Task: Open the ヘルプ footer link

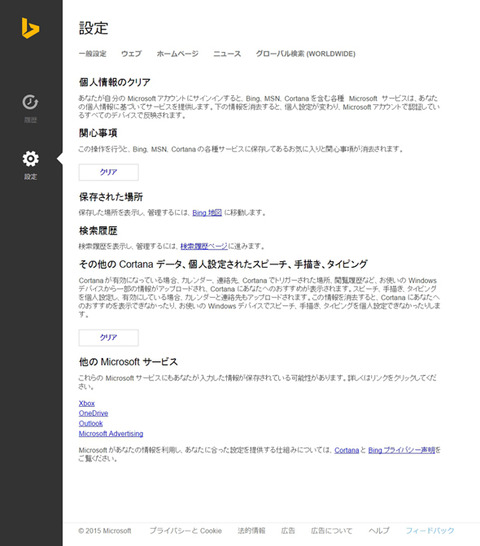Action: tap(379, 531)
